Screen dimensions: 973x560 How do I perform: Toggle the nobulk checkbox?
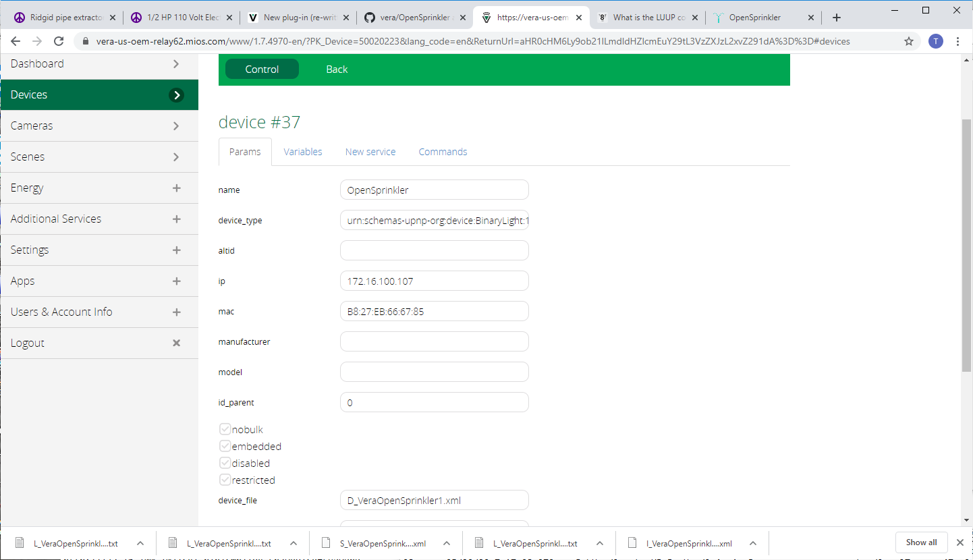click(225, 430)
